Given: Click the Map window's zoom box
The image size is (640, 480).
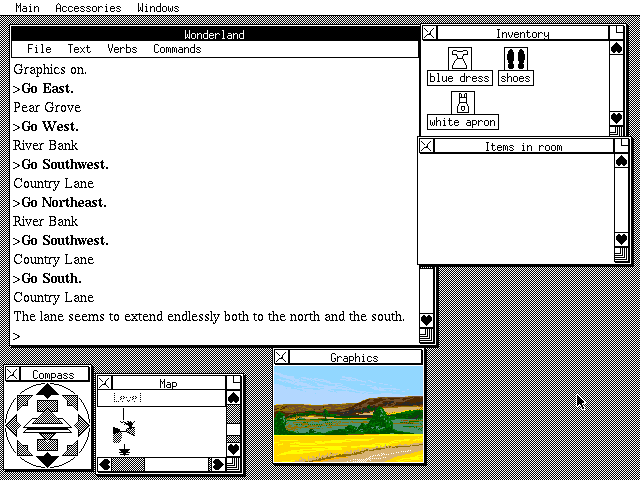Looking at the screenshot, I should coord(233,382).
